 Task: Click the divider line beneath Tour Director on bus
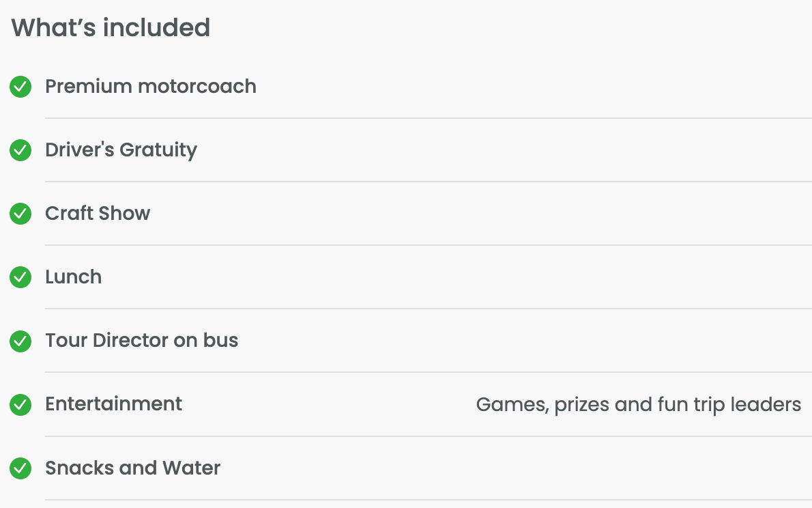click(428, 372)
